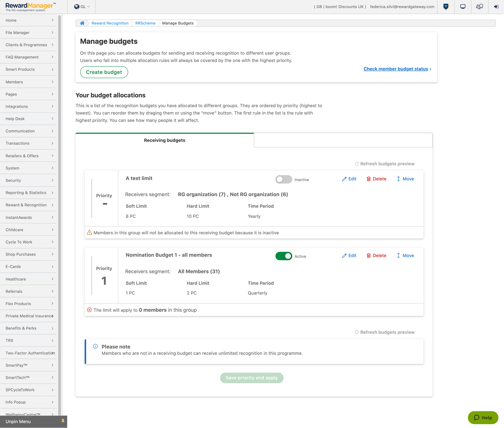The image size is (504, 428).
Task: Expand Help Desk chevron in sidebar
Action: pos(52,119)
